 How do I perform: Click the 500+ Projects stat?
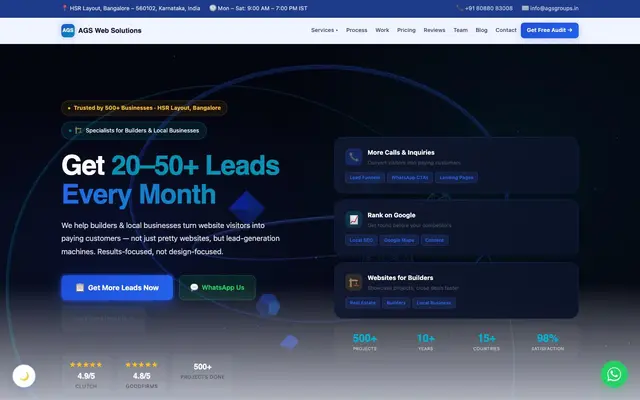[x=364, y=342]
